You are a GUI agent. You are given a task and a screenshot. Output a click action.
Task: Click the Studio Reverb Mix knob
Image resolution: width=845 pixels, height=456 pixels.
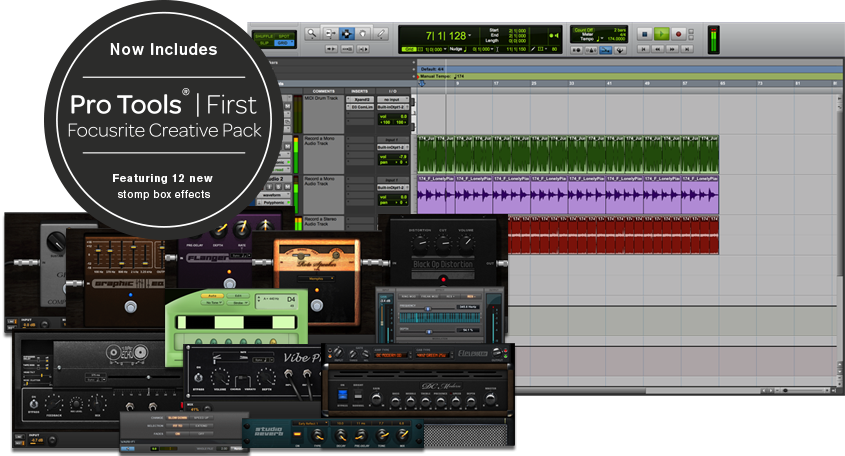[401, 435]
